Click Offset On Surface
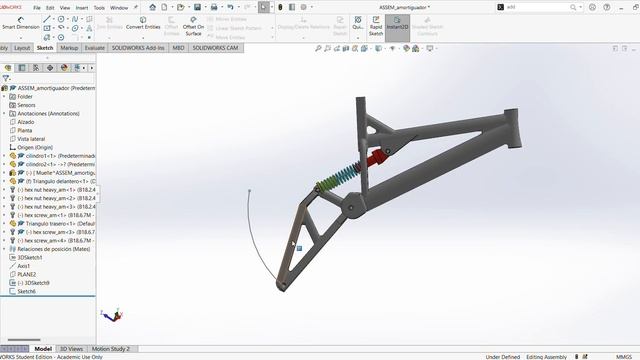This screenshot has width=640, height=360. 193,26
